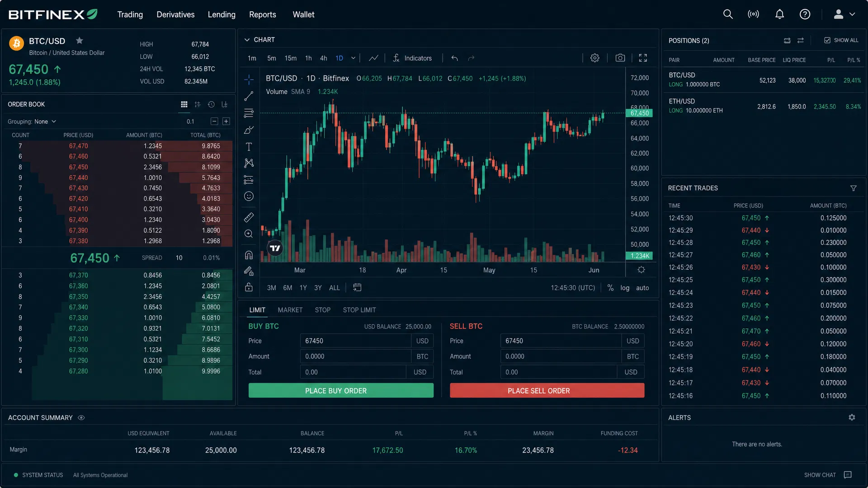This screenshot has width=868, height=488.
Task: Toggle order book cumulative chart icon
Action: [225, 104]
